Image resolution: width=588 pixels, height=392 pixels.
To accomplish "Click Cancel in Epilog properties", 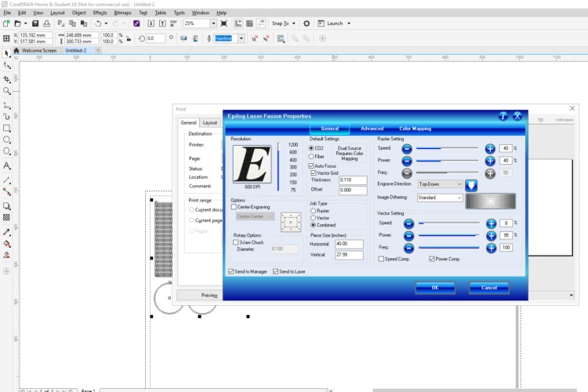I will [489, 288].
